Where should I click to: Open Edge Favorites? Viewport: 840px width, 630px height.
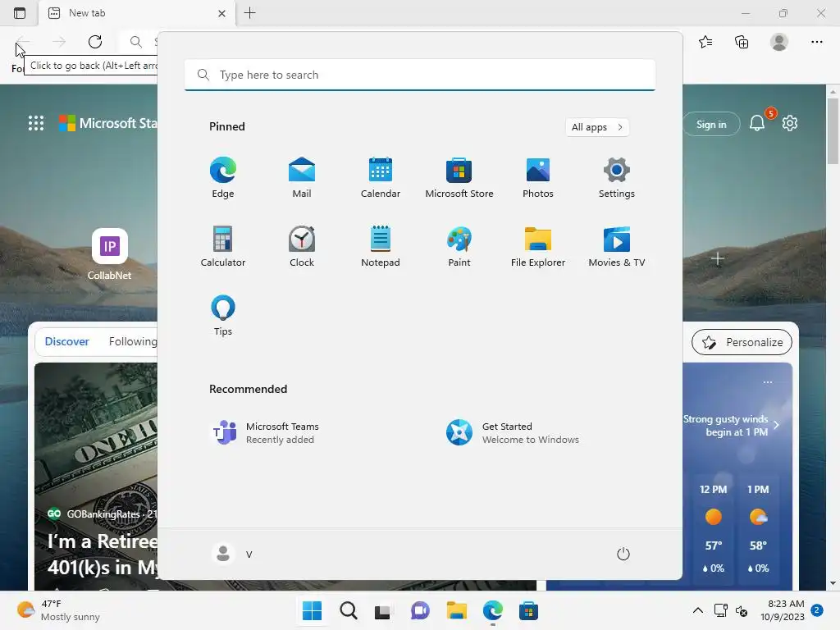coord(705,42)
